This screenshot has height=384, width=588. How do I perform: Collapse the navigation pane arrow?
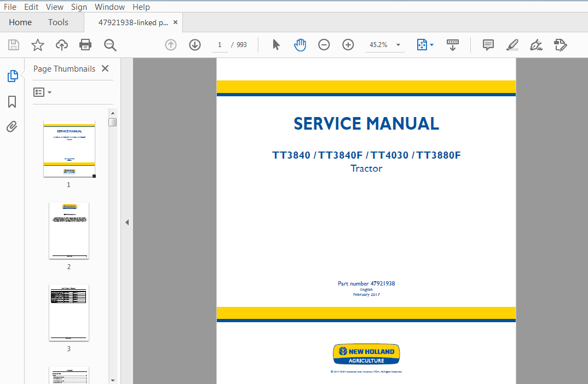click(127, 223)
